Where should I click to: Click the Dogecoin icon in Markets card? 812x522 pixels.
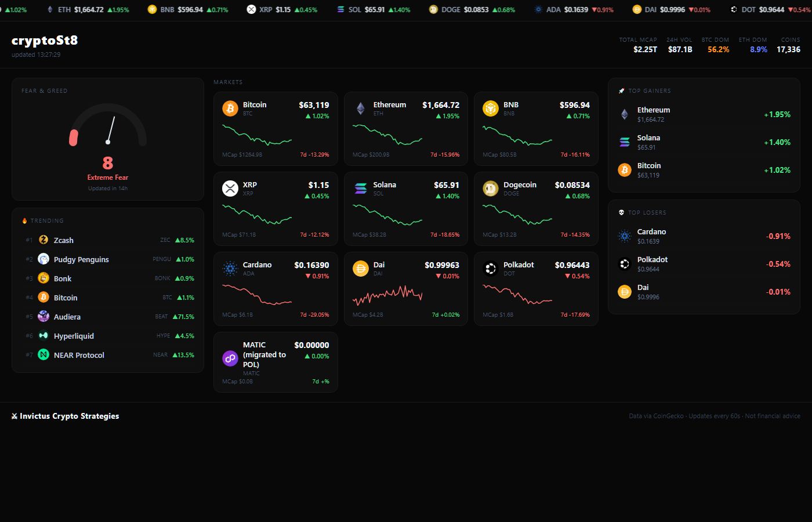pyautogui.click(x=491, y=188)
